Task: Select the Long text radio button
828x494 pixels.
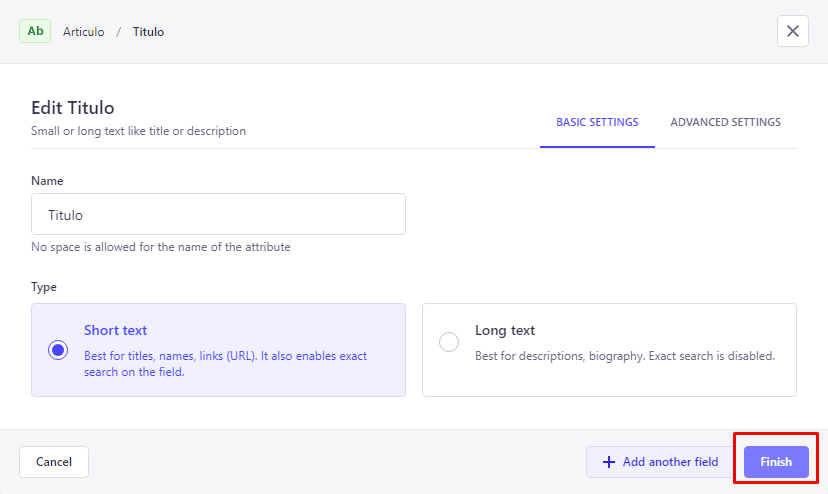Action: [x=449, y=342]
